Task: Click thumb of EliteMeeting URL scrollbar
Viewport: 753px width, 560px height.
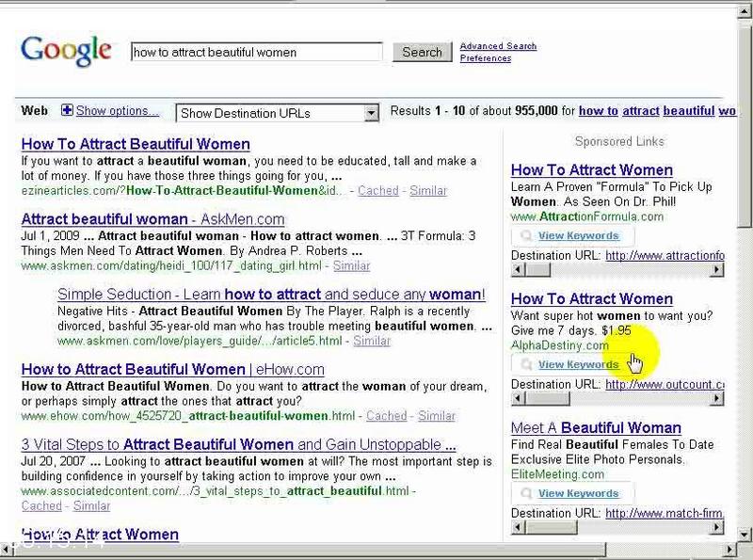Action: pos(552,527)
